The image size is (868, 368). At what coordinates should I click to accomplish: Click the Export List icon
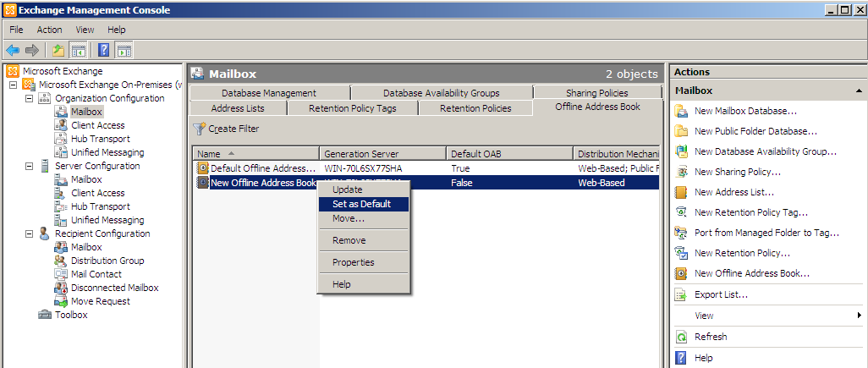(x=681, y=295)
